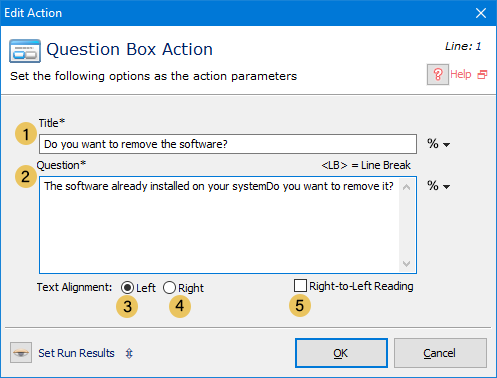Click the Set Run Results icon button
The height and width of the screenshot is (378, 497).
[x=21, y=352]
